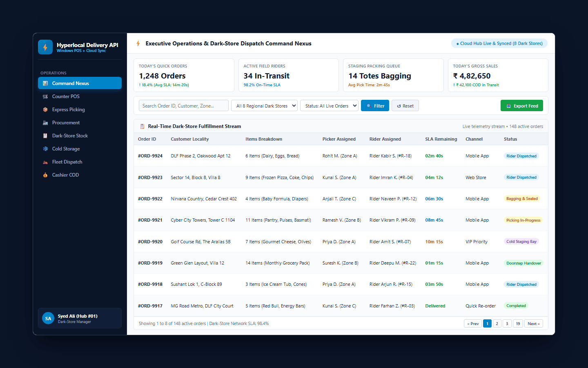The height and width of the screenshot is (368, 588).
Task: Go to the Next page of orders
Action: [x=534, y=323]
